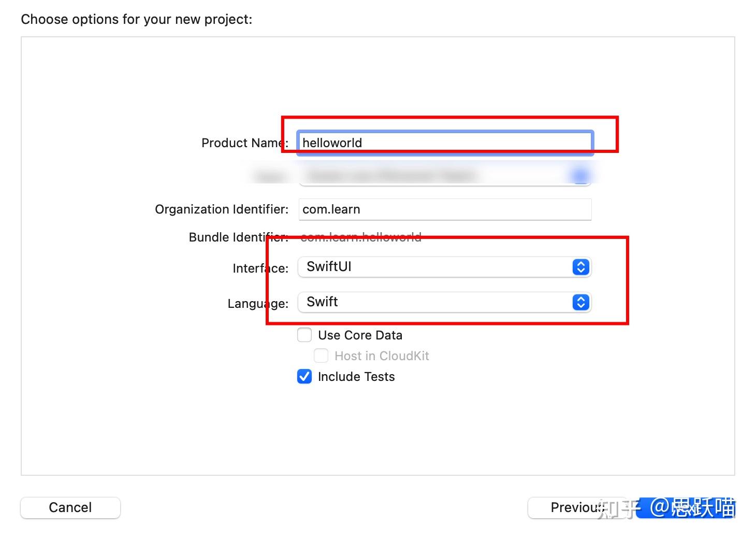Click the blue arrows icon on Language popup

[x=581, y=302]
